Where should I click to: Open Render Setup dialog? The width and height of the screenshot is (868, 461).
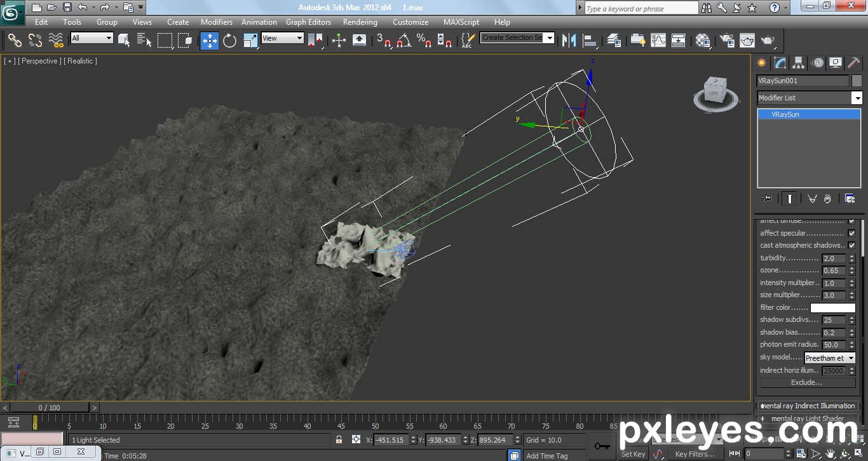[x=728, y=41]
